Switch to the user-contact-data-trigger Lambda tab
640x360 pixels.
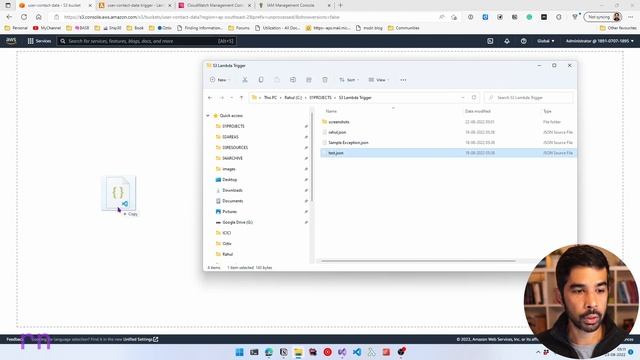pos(136,5)
